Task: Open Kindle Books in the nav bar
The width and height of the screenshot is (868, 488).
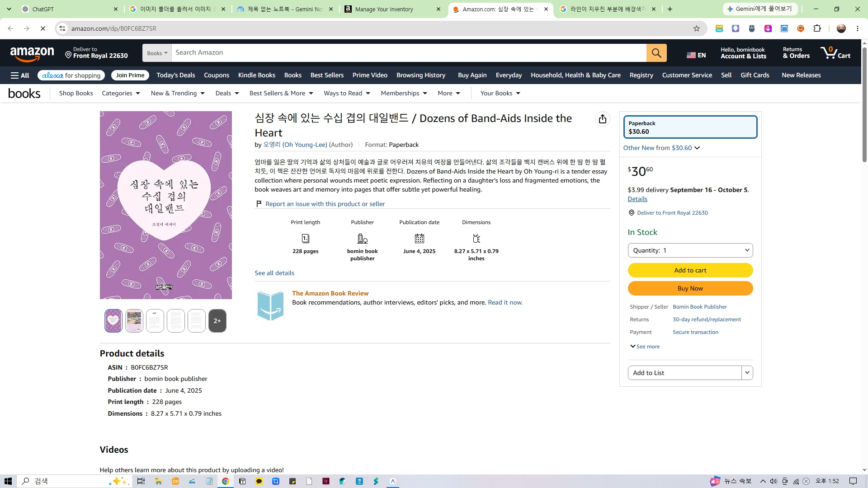Action: point(257,75)
